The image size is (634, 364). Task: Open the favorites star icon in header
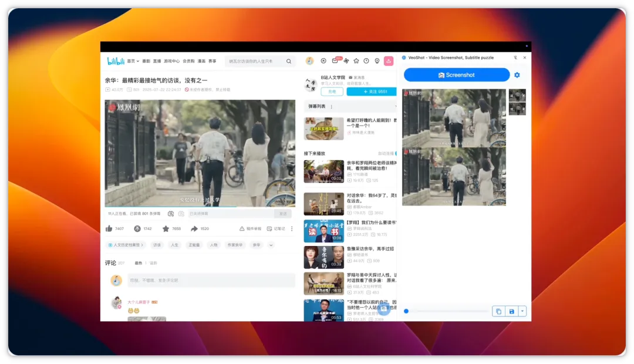(356, 60)
